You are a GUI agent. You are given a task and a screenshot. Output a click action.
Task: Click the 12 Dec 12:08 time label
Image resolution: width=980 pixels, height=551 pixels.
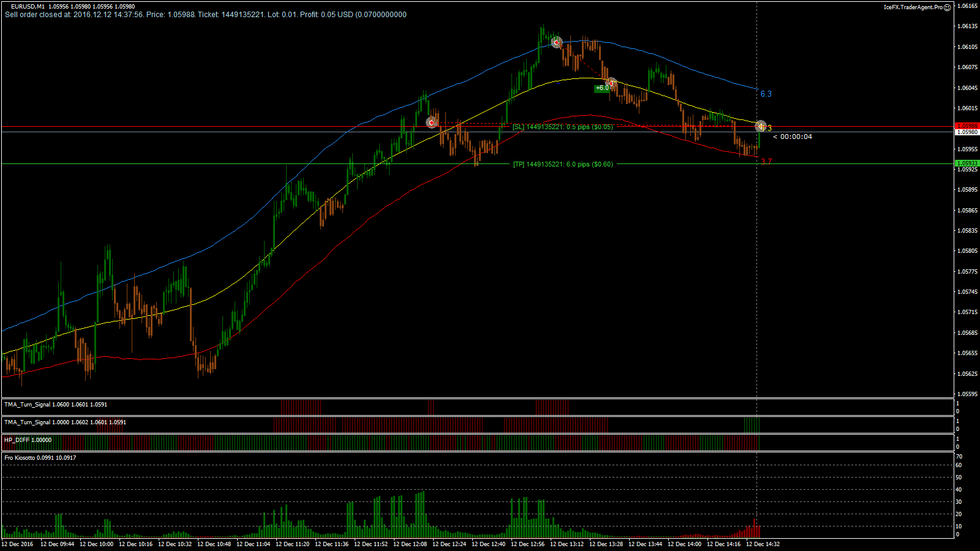coord(410,544)
